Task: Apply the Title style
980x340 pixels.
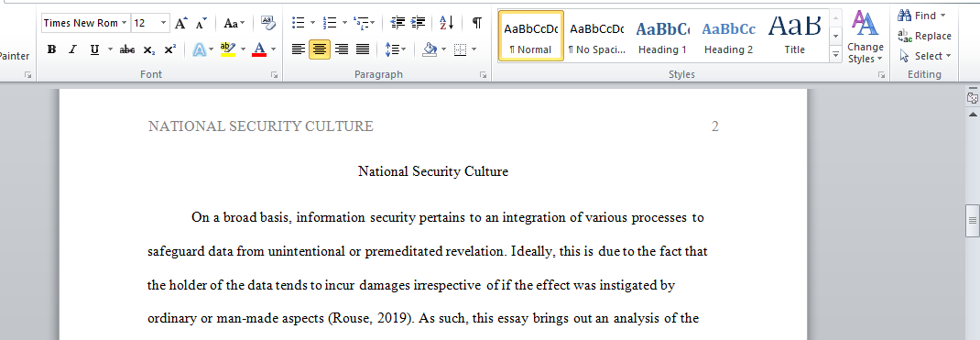Action: pyautogui.click(x=795, y=37)
